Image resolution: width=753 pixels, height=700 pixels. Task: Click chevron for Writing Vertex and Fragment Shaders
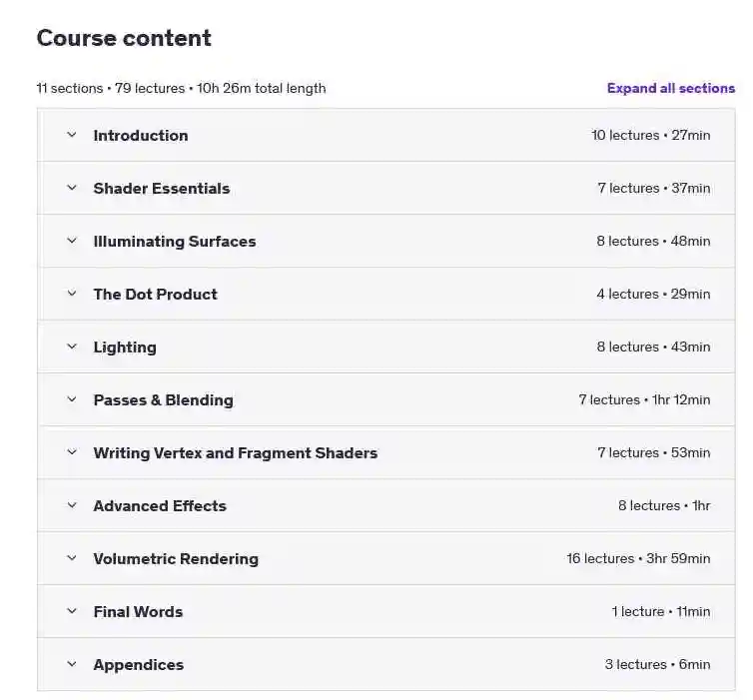pos(72,452)
